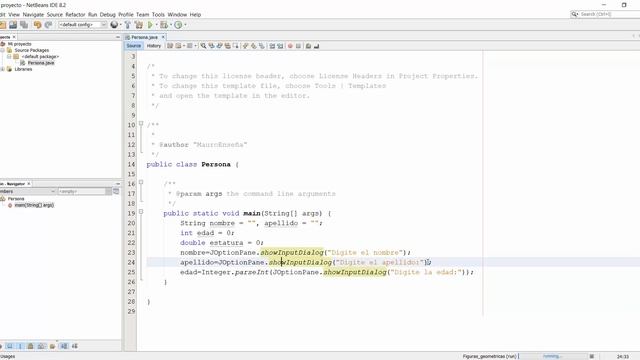Stop the running task in the status bar
640x360 pixels.
coord(592,356)
